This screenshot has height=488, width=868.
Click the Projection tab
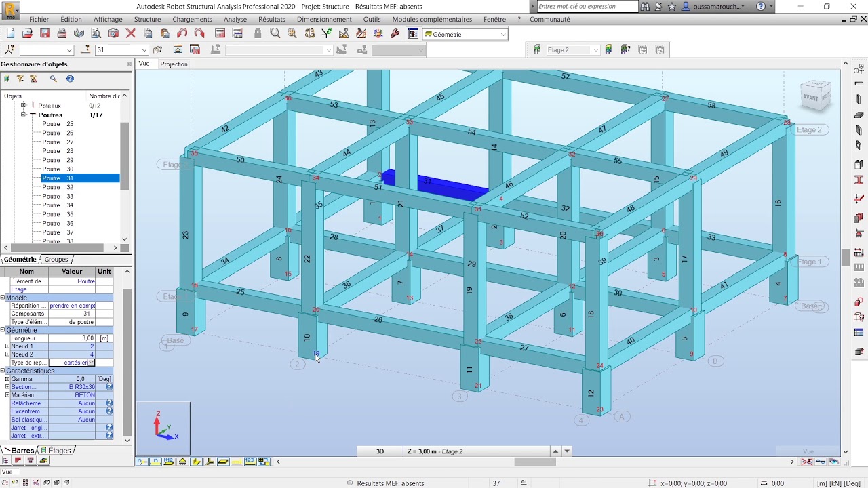[174, 64]
